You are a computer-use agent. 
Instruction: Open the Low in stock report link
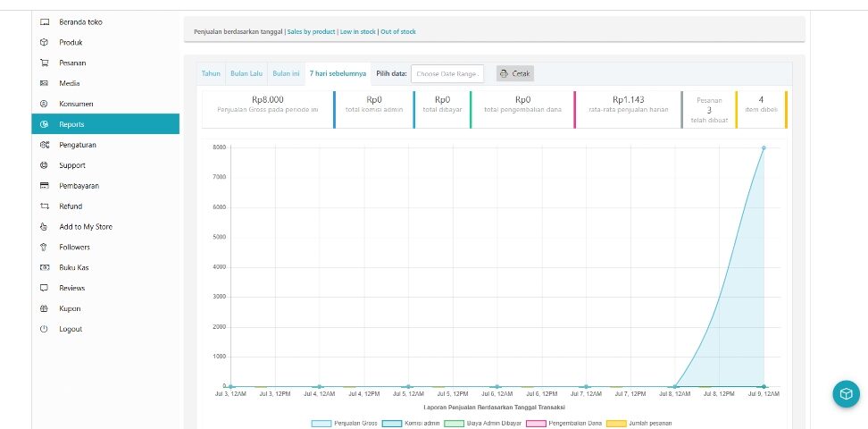[357, 31]
